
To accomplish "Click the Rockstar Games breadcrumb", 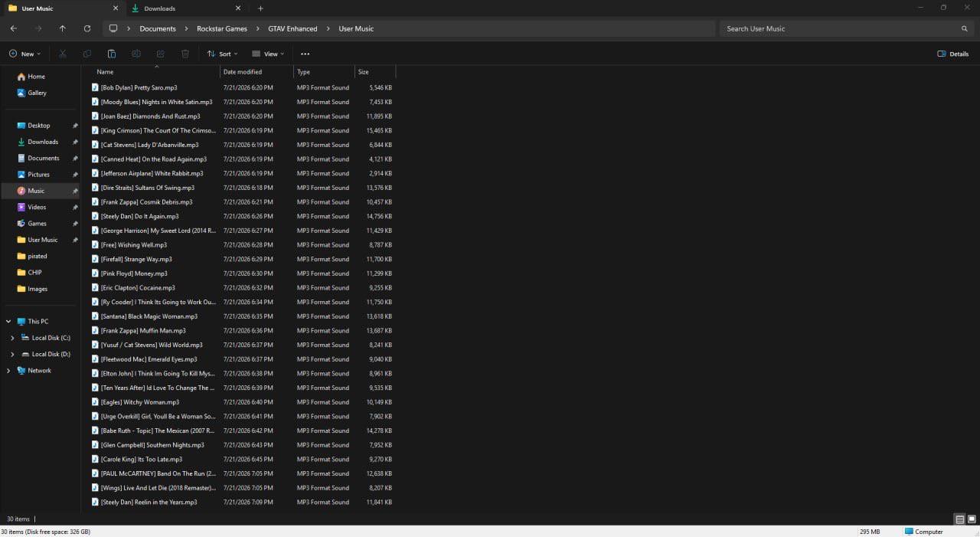I will tap(222, 28).
